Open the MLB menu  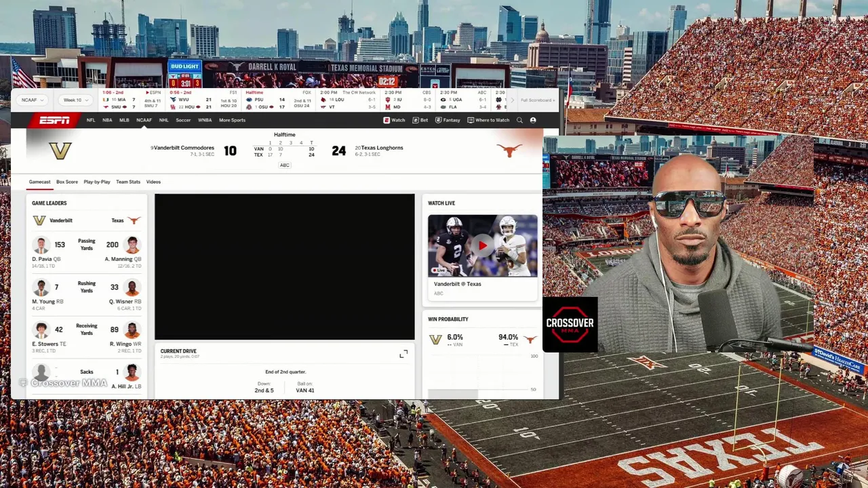coord(124,120)
